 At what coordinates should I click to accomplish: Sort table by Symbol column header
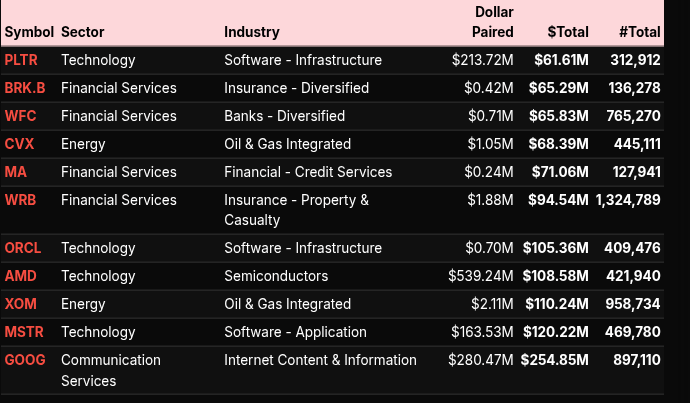30,32
